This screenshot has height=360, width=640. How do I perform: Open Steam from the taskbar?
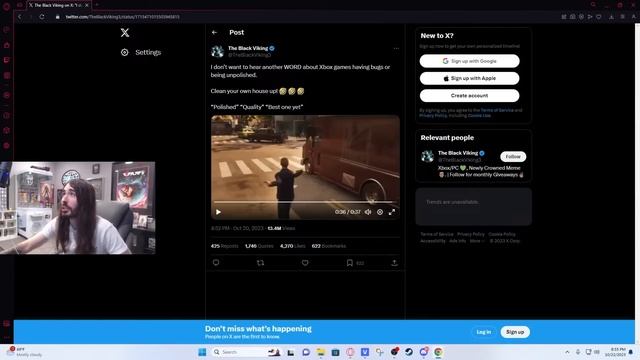point(409,352)
